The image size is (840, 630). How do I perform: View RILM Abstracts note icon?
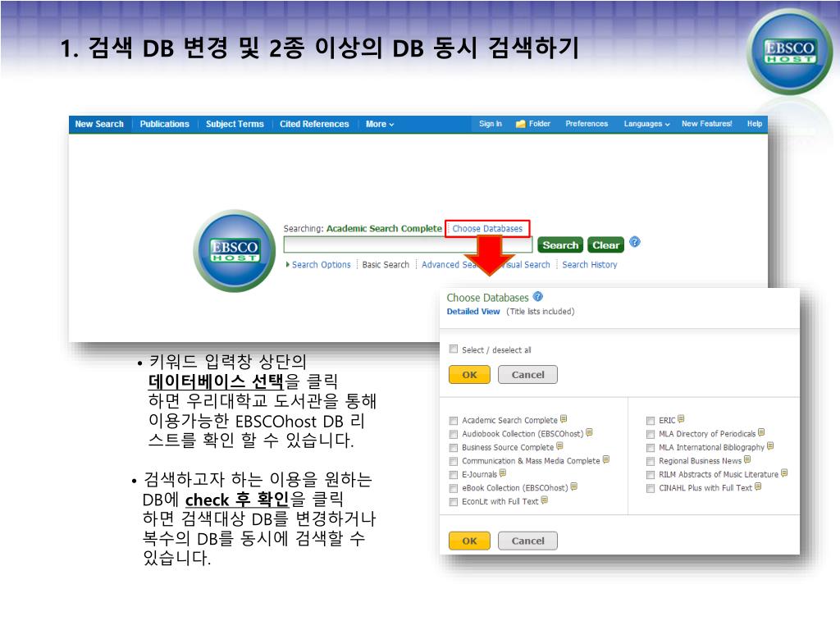(784, 473)
